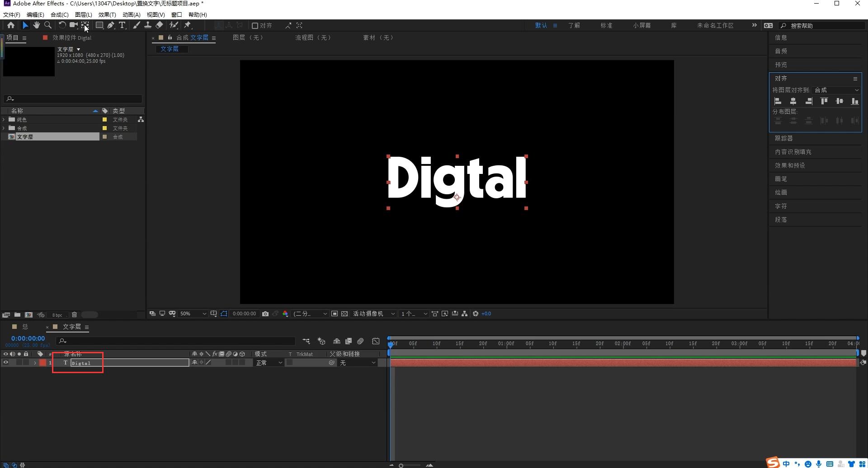This screenshot has height=468, width=868.
Task: Select the Clone Stamp tool
Action: pos(147,25)
